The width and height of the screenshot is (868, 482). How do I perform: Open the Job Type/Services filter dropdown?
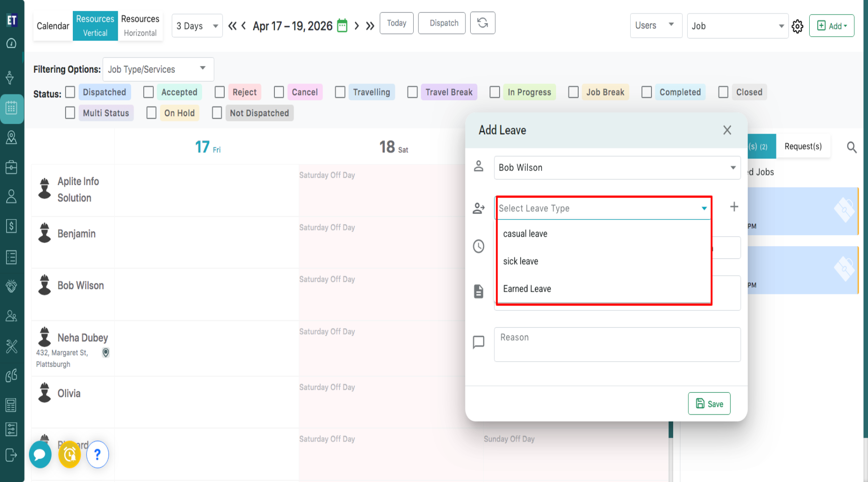point(158,69)
